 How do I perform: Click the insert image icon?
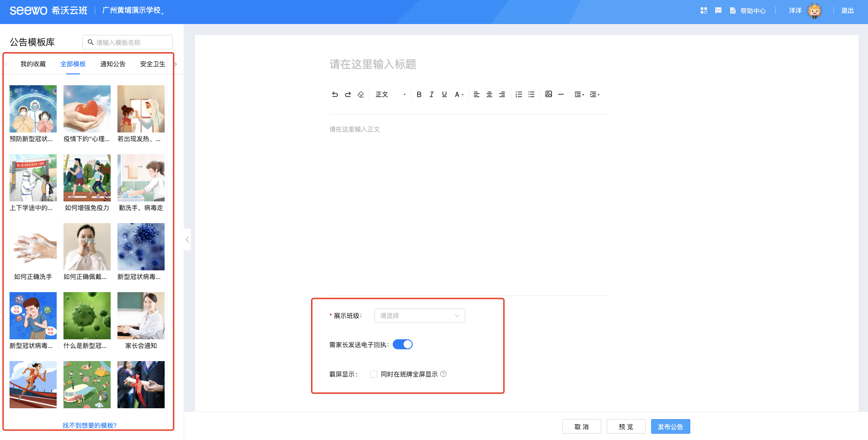point(549,94)
